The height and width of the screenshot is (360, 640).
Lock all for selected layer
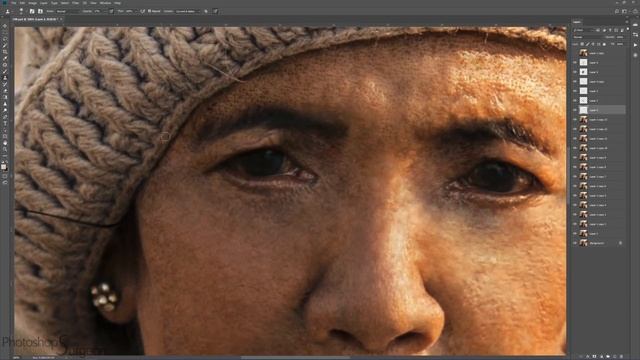[x=604, y=44]
